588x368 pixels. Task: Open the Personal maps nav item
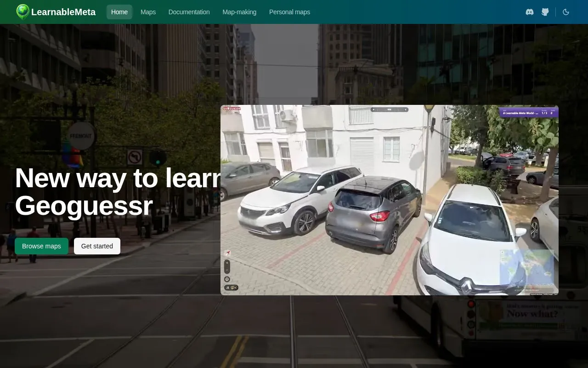click(289, 12)
